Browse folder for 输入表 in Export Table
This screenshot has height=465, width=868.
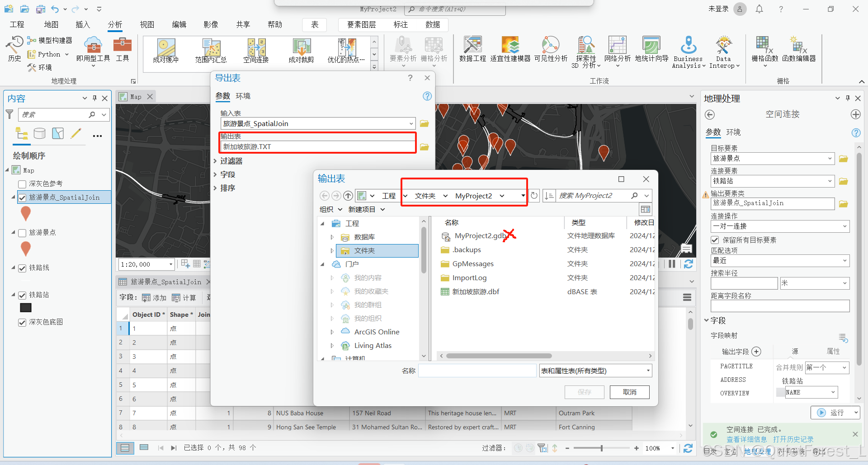click(424, 123)
